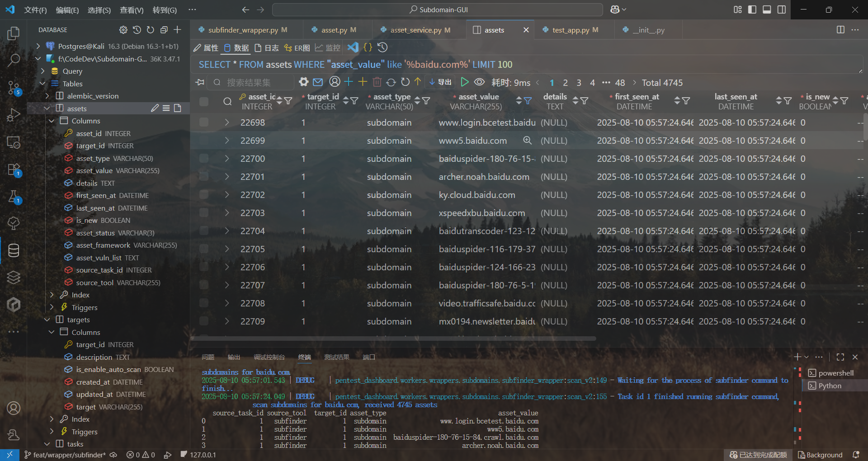Toggle primary sidebar layout icon
The height and width of the screenshot is (461, 868).
tap(752, 9)
